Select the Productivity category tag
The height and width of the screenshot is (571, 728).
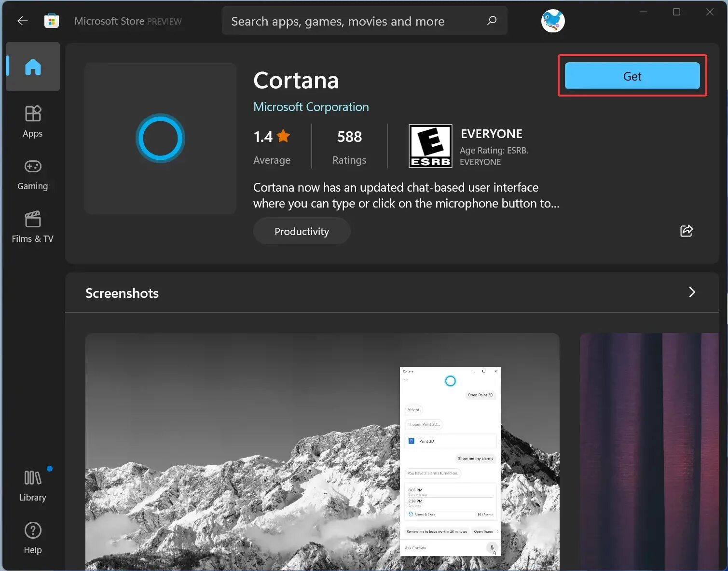point(302,231)
